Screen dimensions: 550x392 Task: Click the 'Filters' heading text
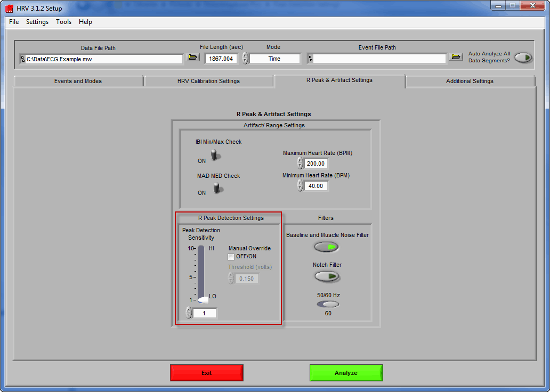(x=326, y=218)
